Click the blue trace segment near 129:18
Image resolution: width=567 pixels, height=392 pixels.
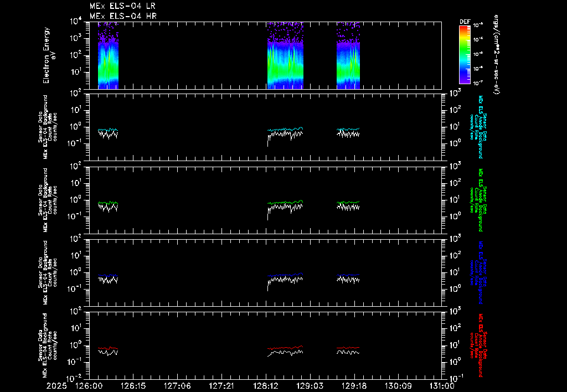(x=348, y=275)
